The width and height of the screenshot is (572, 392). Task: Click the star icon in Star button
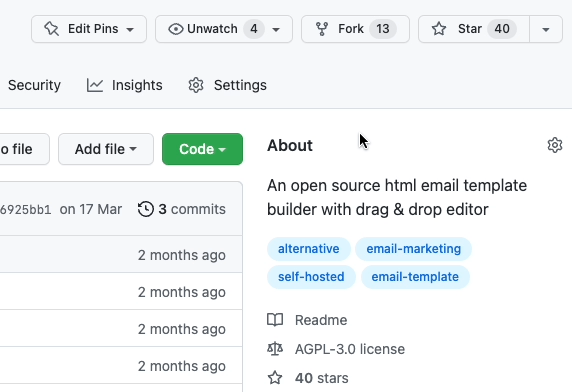439,29
